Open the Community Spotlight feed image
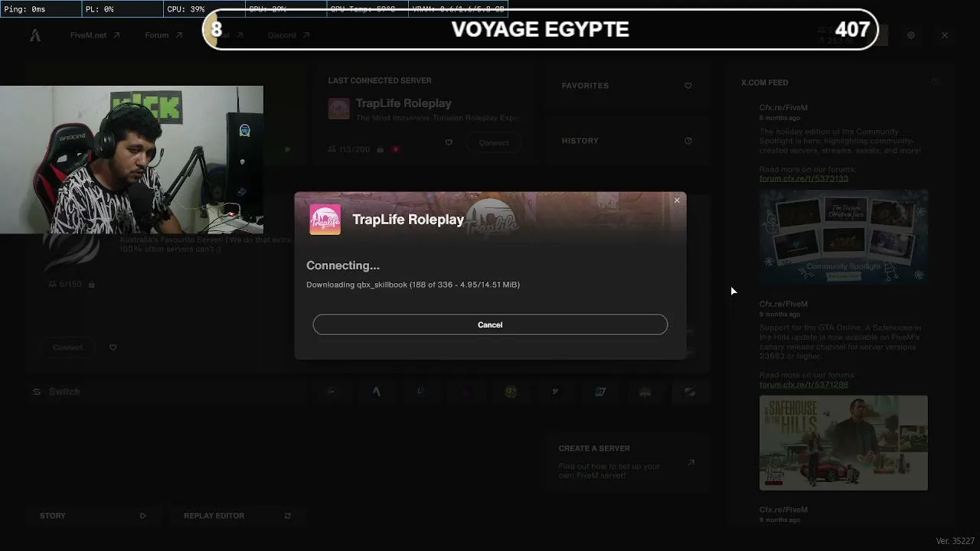980x551 pixels. [844, 237]
